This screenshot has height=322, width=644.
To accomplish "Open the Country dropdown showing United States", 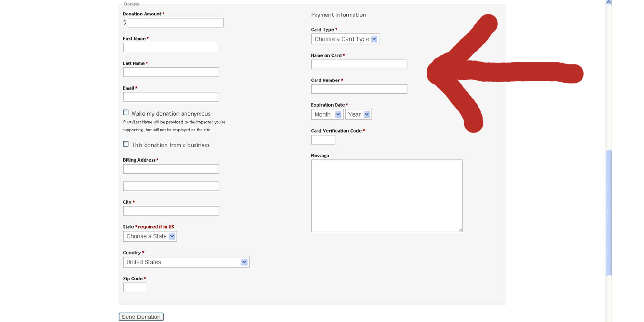I will [x=186, y=262].
